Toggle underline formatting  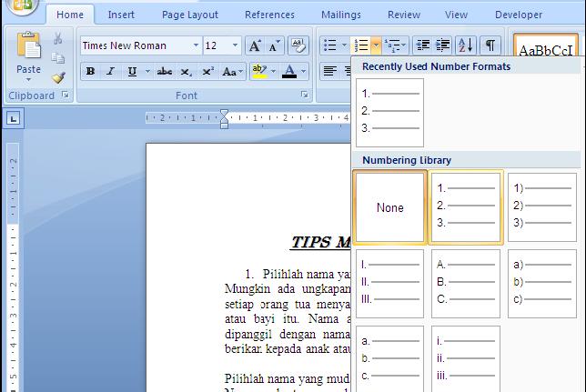click(x=132, y=71)
